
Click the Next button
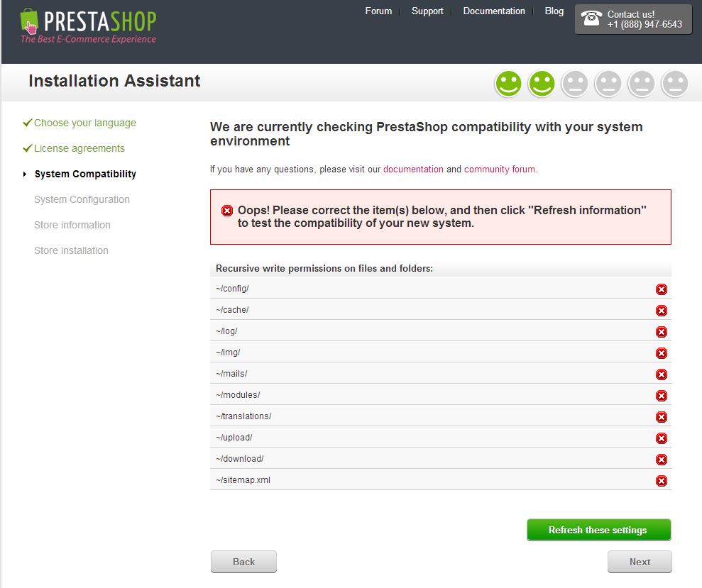(x=640, y=562)
